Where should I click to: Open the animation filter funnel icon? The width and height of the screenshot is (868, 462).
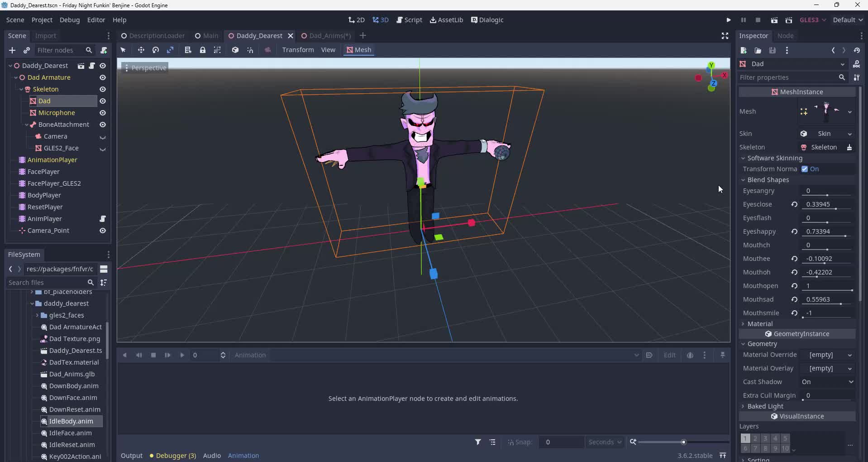478,442
